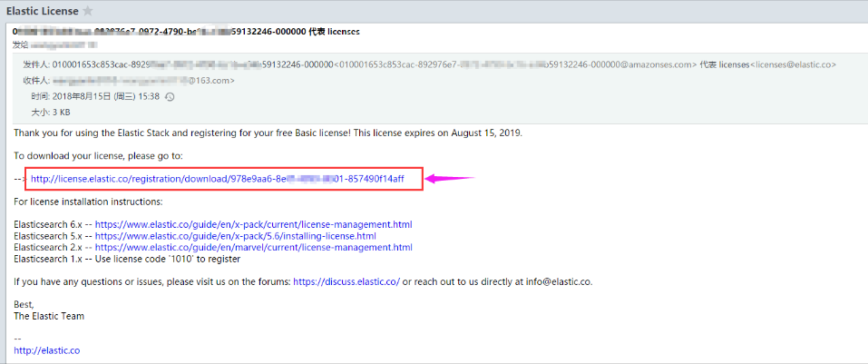The height and width of the screenshot is (364, 868).
Task: Visit the discuss.elastic.co forums link
Action: pos(346,281)
